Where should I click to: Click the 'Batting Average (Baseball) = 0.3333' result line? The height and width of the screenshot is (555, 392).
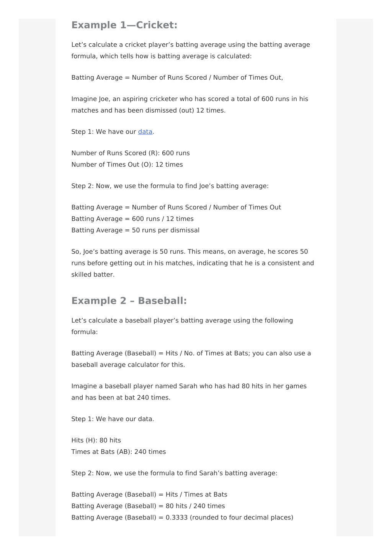click(x=182, y=517)
